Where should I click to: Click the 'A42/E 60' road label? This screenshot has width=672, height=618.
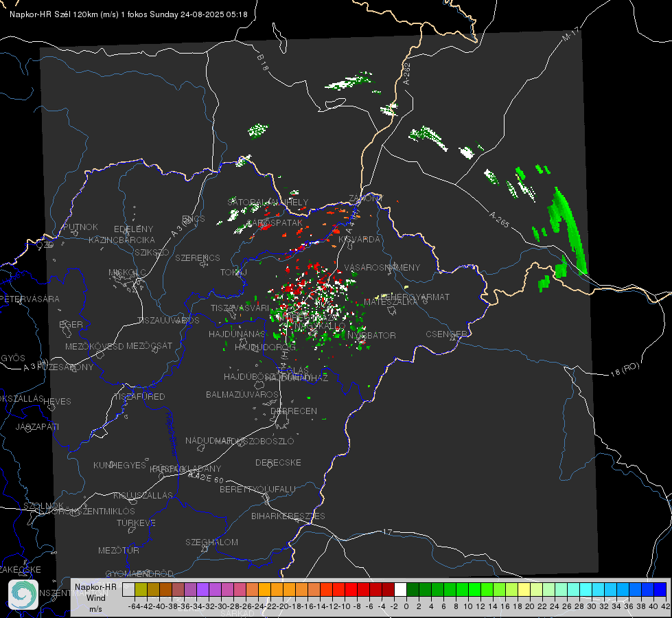pyautogui.click(x=206, y=477)
